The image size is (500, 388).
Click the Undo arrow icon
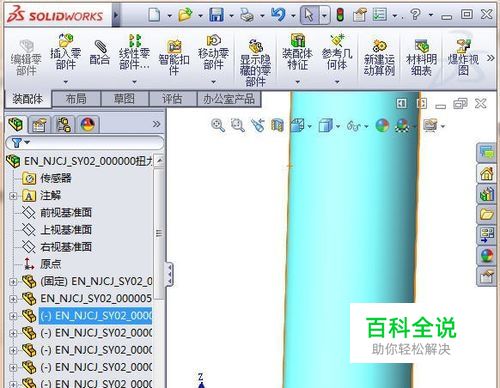pyautogui.click(x=278, y=15)
